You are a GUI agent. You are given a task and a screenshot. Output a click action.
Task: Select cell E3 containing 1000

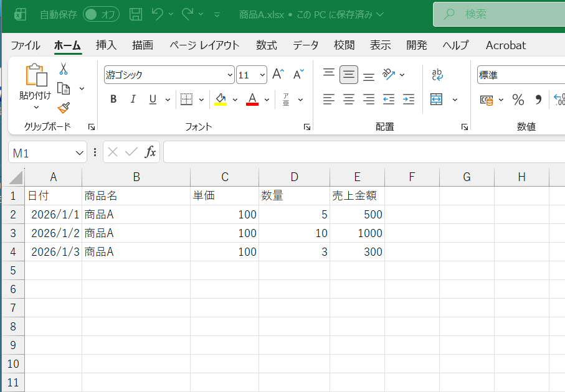(357, 233)
